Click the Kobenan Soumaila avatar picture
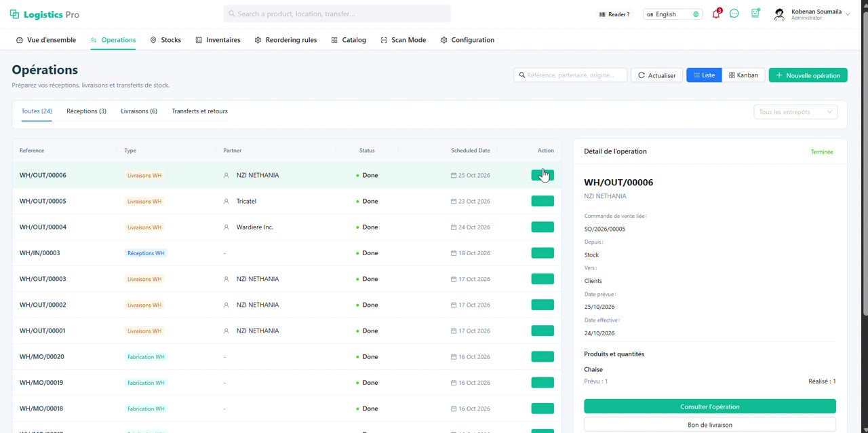 (x=779, y=14)
